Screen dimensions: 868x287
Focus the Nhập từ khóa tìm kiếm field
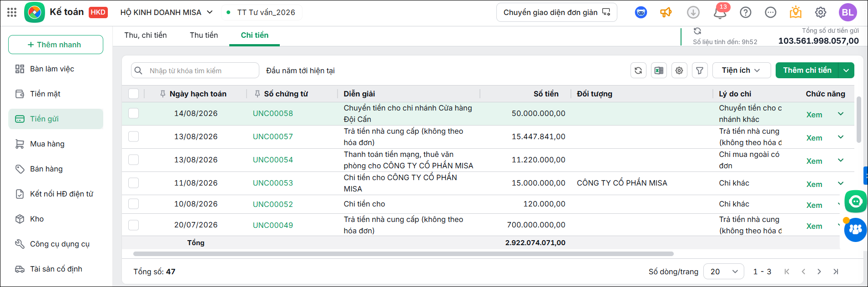tap(195, 70)
